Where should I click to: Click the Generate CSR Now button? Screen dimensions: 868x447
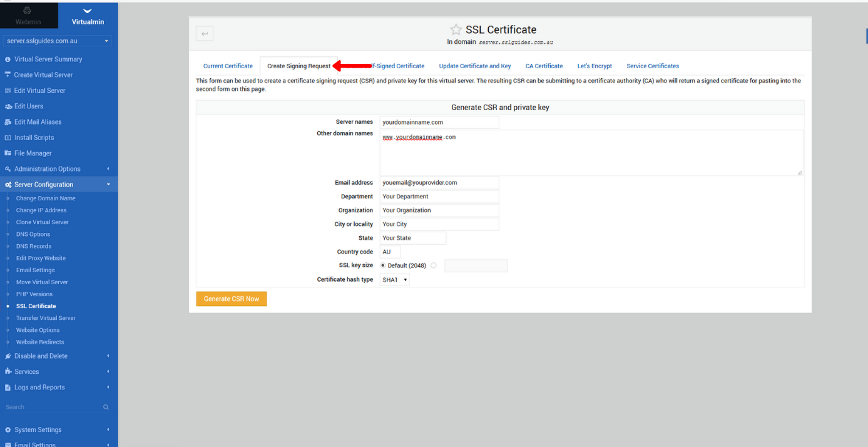pyautogui.click(x=231, y=299)
